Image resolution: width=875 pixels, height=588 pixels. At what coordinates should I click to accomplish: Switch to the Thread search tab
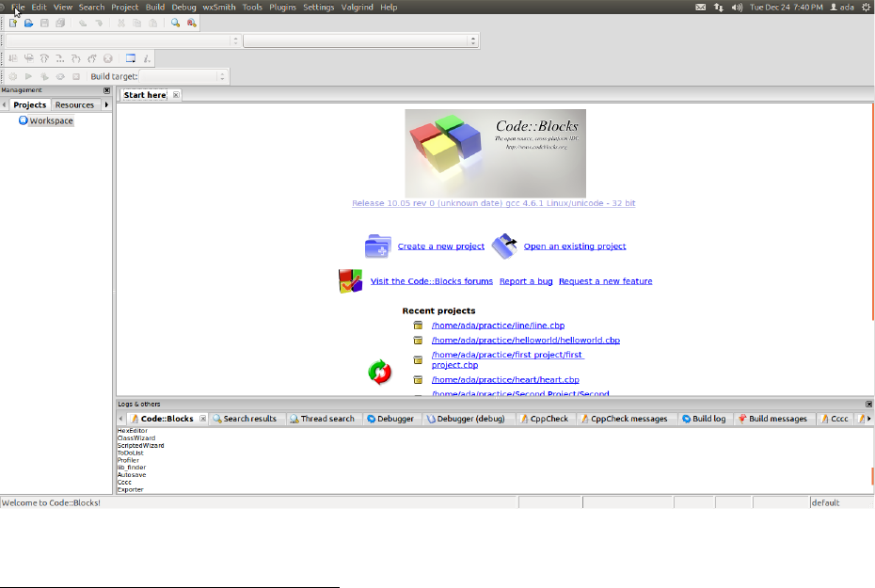[x=322, y=419]
